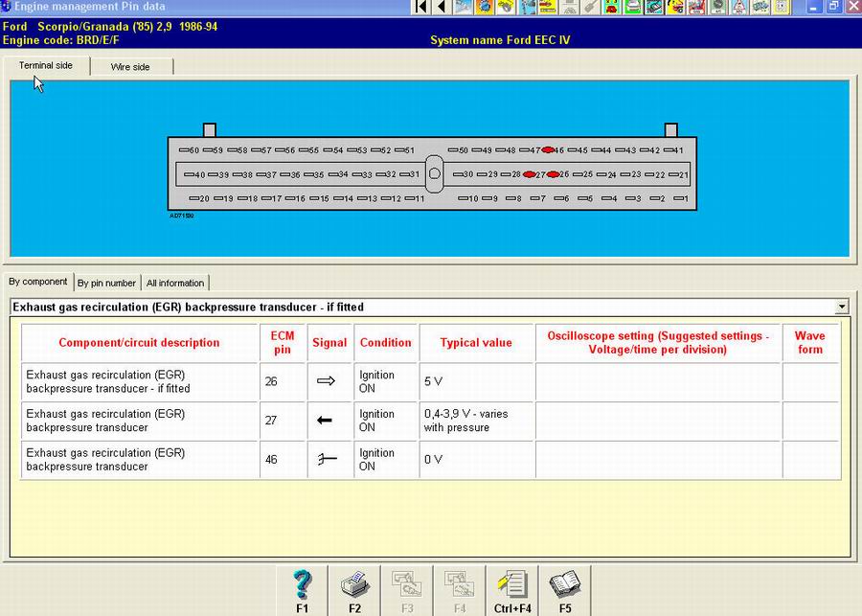Click pin 11 on the connector diagram
This screenshot has height=616, width=862.
[x=415, y=198]
